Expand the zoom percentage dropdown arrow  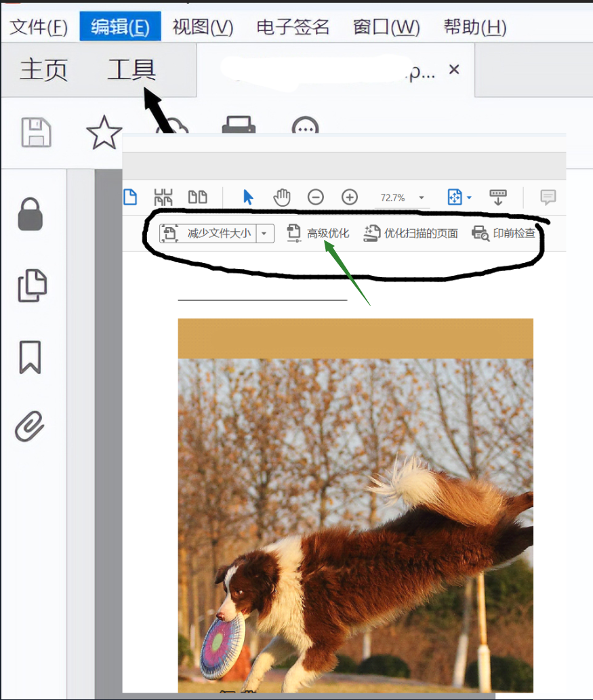pyautogui.click(x=422, y=198)
